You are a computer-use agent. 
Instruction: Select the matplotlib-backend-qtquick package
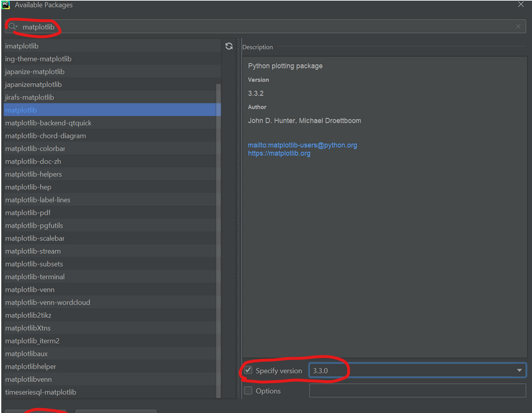pyautogui.click(x=112, y=122)
